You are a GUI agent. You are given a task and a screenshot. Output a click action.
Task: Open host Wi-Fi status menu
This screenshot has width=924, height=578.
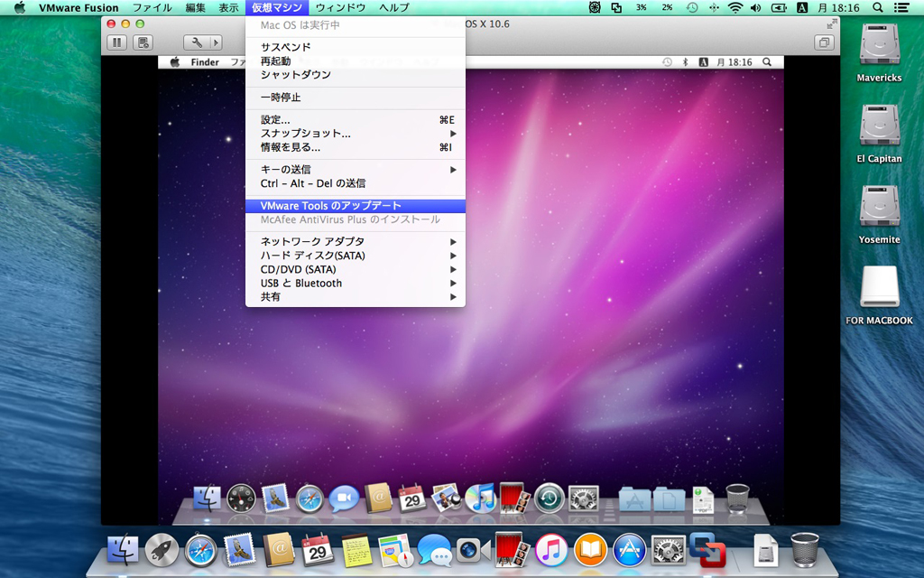tap(735, 7)
